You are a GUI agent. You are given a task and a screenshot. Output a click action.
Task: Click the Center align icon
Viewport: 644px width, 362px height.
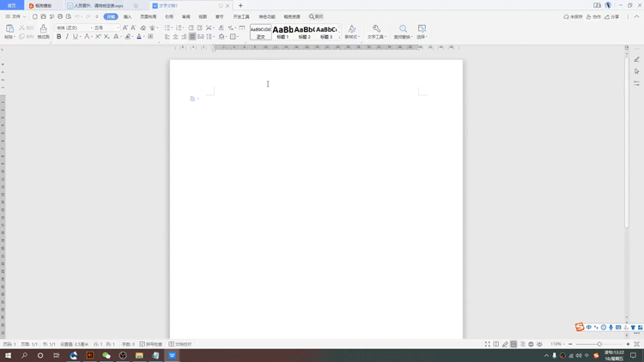click(175, 37)
